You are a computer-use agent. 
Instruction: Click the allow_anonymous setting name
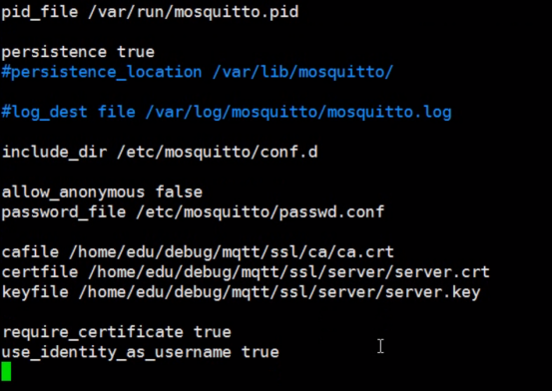pos(73,193)
